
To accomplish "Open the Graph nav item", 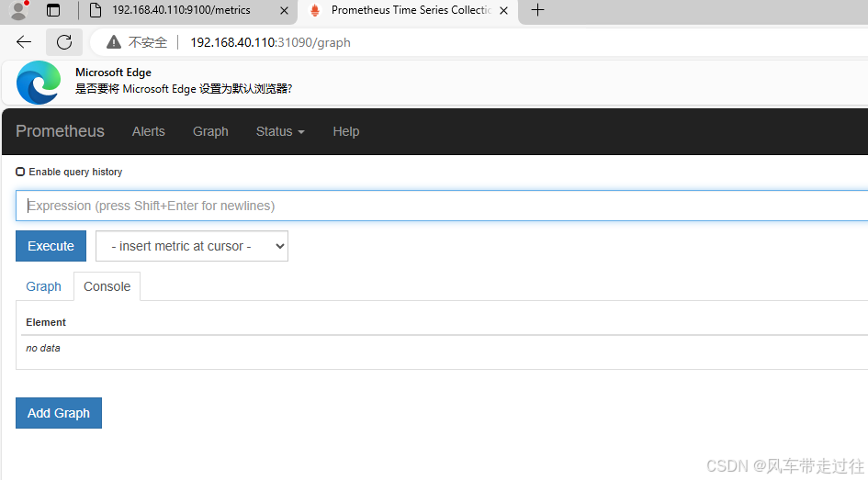I will [x=210, y=131].
